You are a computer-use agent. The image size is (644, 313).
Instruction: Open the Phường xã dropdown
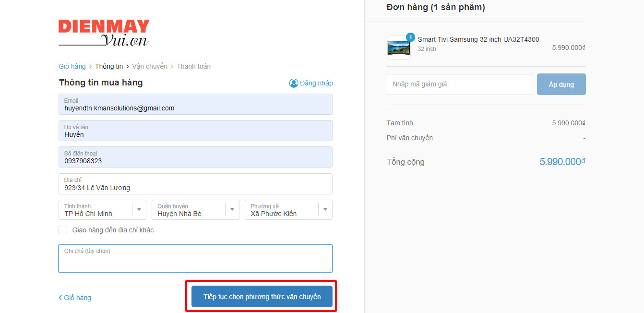288,210
